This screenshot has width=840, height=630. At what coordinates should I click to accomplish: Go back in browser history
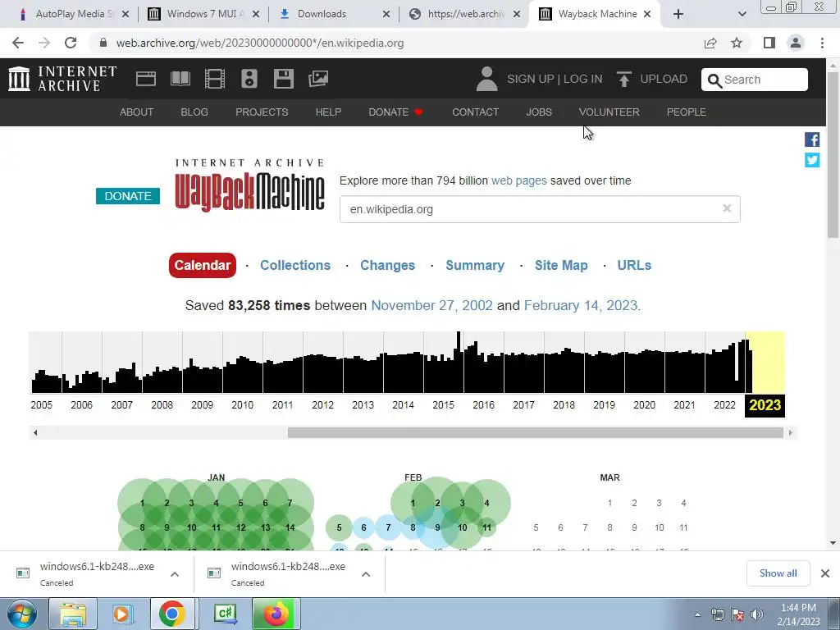pos(18,43)
